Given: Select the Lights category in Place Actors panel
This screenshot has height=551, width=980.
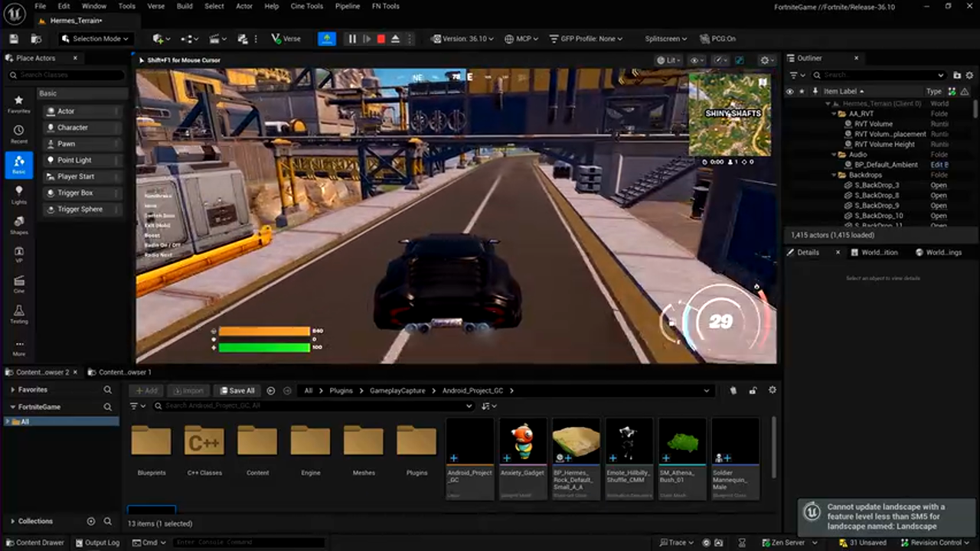Looking at the screenshot, I should tap(18, 196).
